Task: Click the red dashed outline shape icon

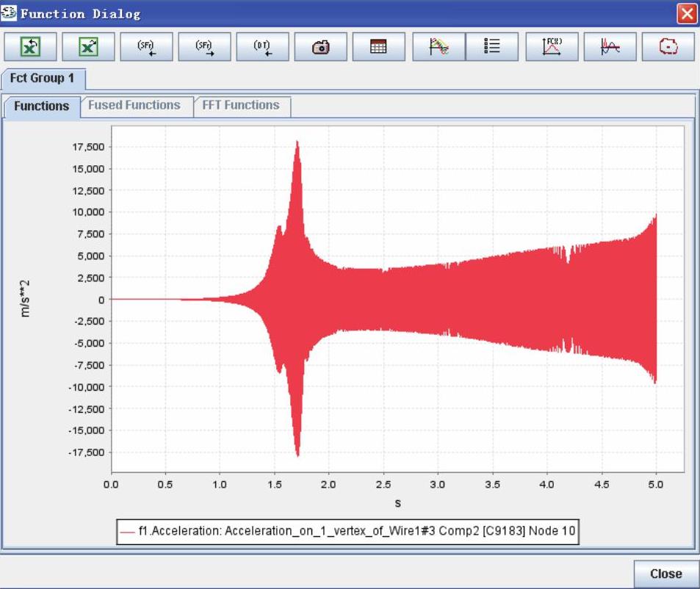Action: pyautogui.click(x=668, y=46)
